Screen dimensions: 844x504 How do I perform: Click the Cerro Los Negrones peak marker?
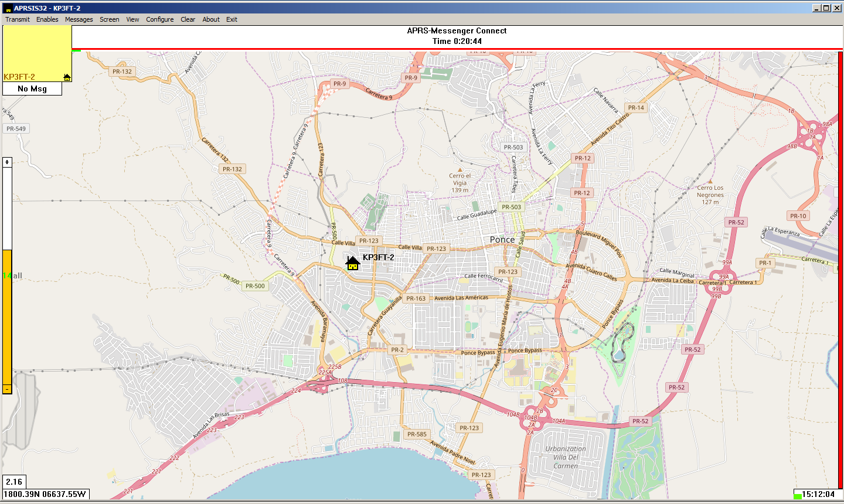pos(710,182)
